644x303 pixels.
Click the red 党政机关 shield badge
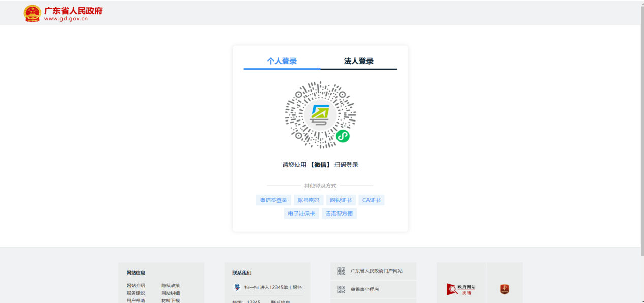tap(504, 289)
